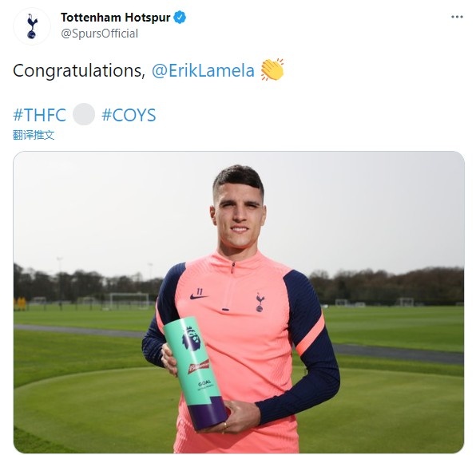Click the Nike swoosh on the training top

(199, 296)
